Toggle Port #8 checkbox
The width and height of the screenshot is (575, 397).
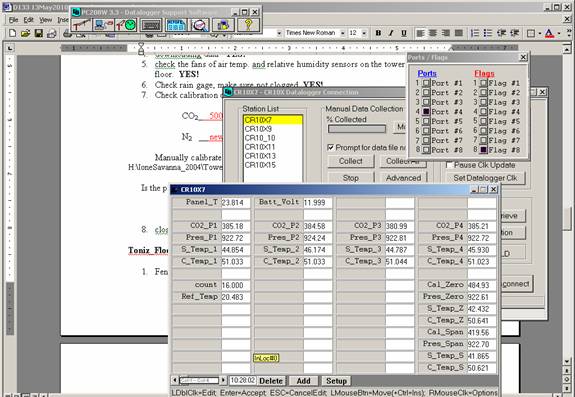click(x=426, y=150)
